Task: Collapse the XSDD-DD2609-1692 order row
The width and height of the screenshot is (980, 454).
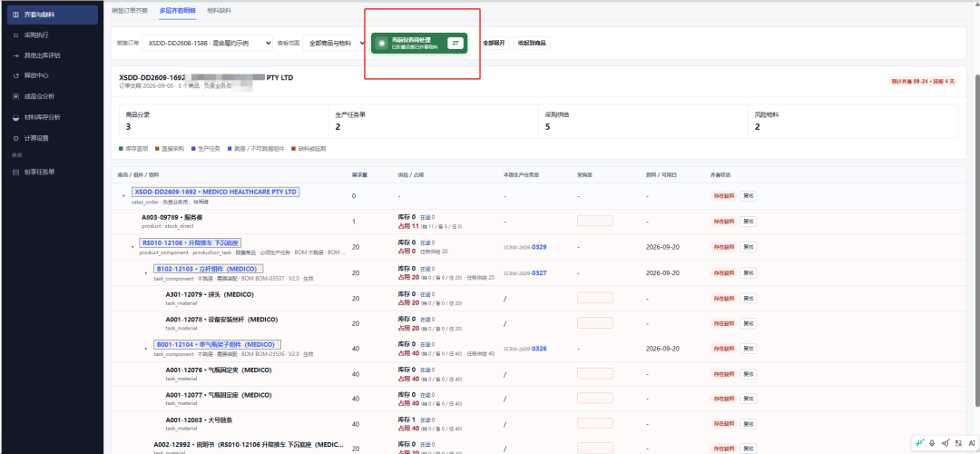Action: 123,196
